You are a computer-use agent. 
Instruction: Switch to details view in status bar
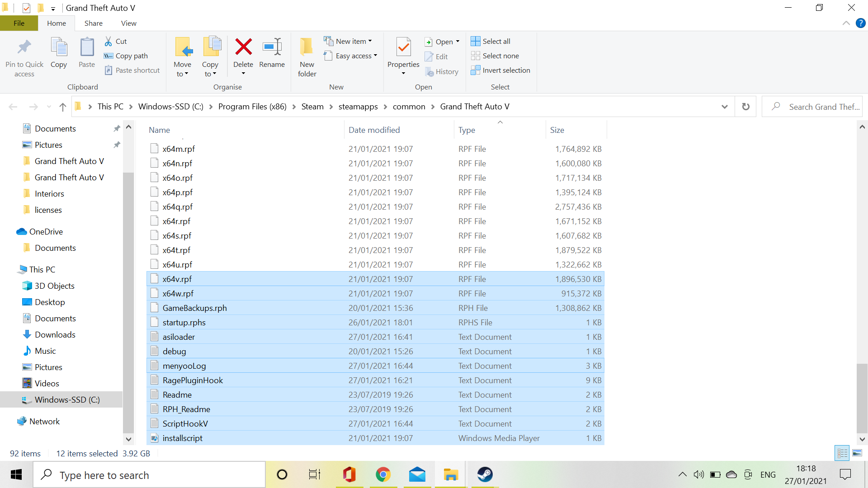(842, 453)
